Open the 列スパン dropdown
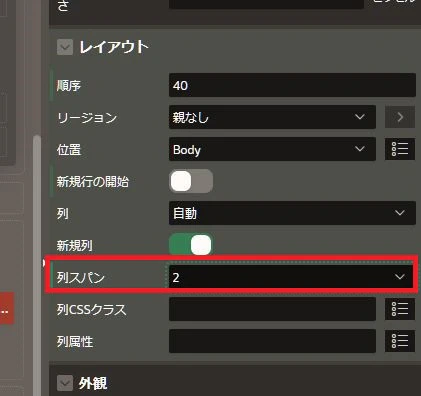This screenshot has height=396, width=421. pos(291,277)
